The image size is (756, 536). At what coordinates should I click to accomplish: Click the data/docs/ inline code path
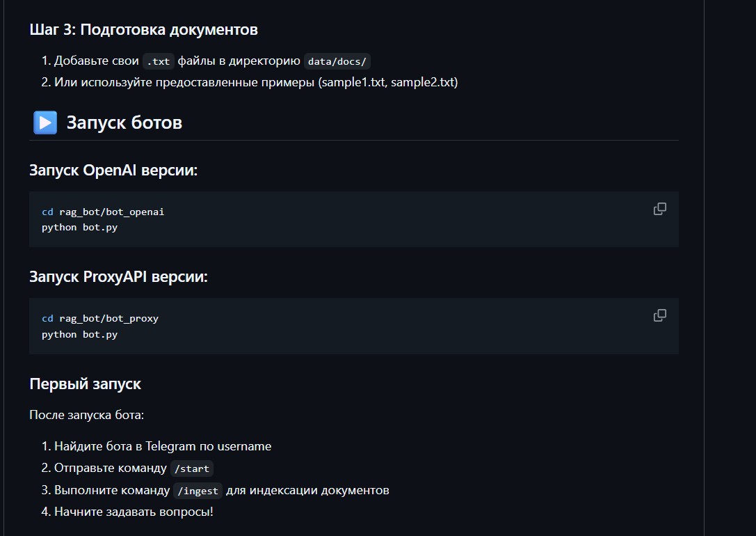tap(337, 61)
